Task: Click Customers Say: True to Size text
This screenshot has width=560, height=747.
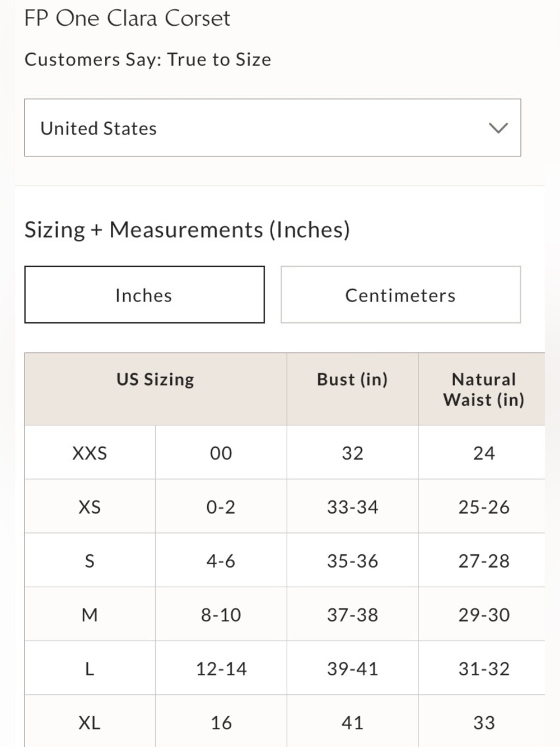Action: [x=148, y=59]
